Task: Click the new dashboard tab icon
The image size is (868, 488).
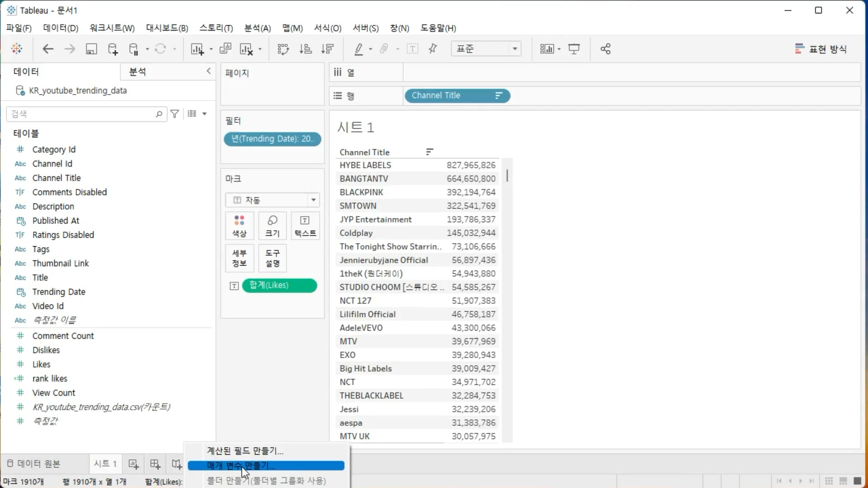Action: tap(155, 464)
